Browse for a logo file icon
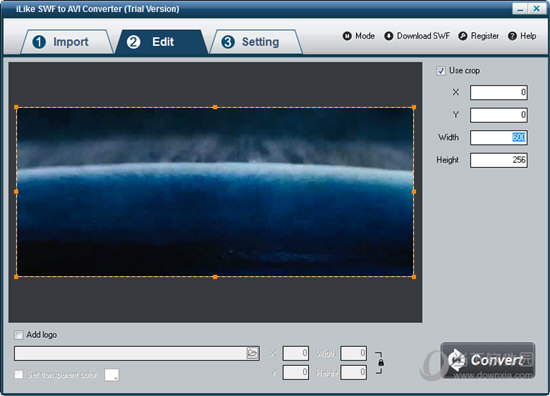 coord(252,353)
